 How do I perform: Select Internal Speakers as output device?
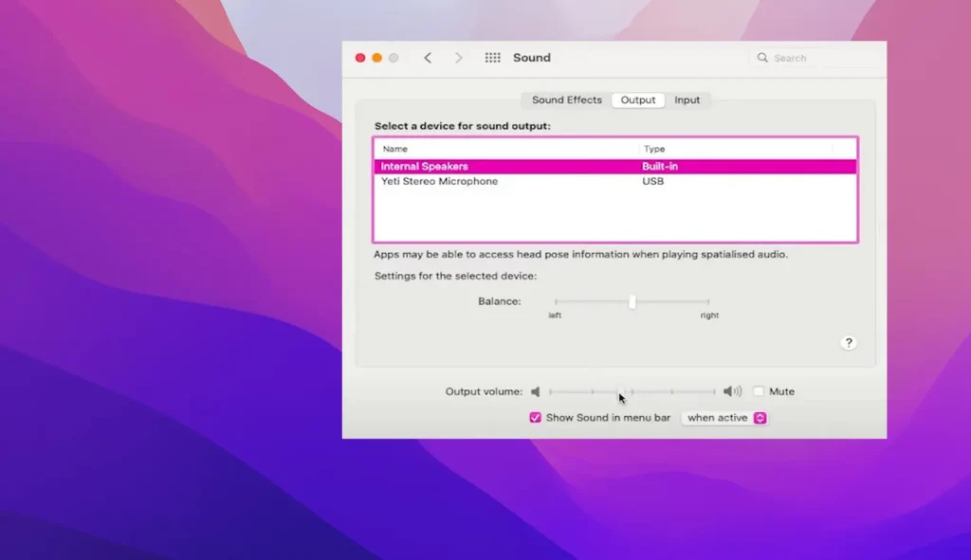tap(425, 167)
